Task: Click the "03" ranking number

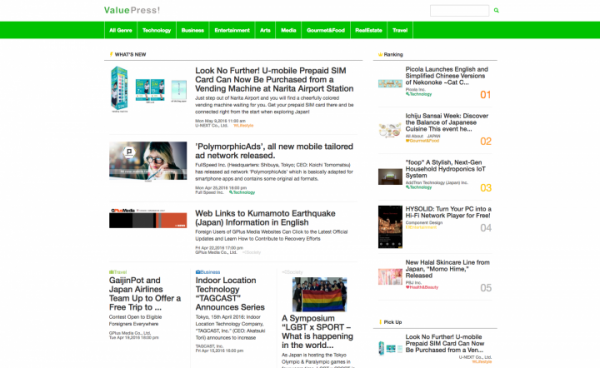Action: tap(486, 188)
